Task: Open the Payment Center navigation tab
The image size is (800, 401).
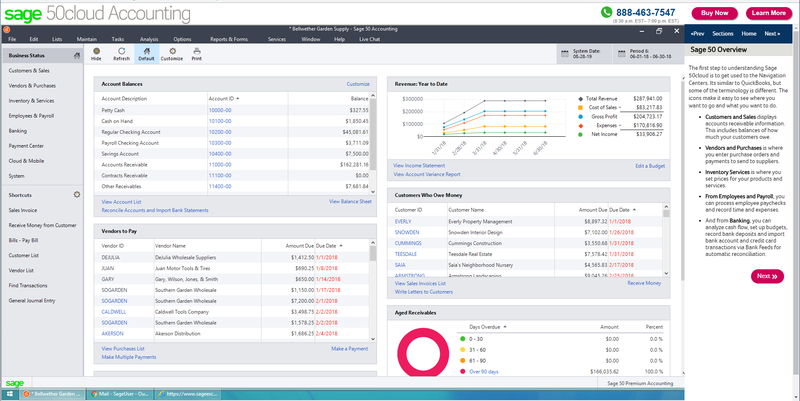Action: (26, 146)
